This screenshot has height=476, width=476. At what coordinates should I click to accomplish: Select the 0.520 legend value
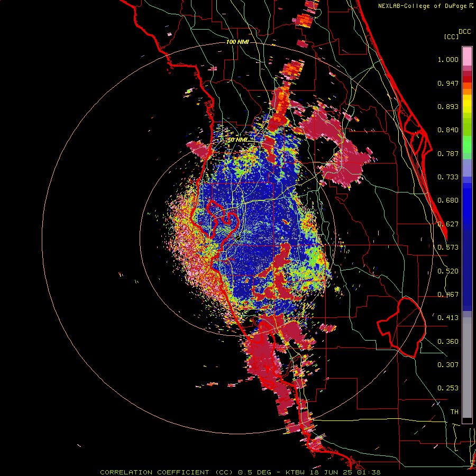pyautogui.click(x=448, y=271)
